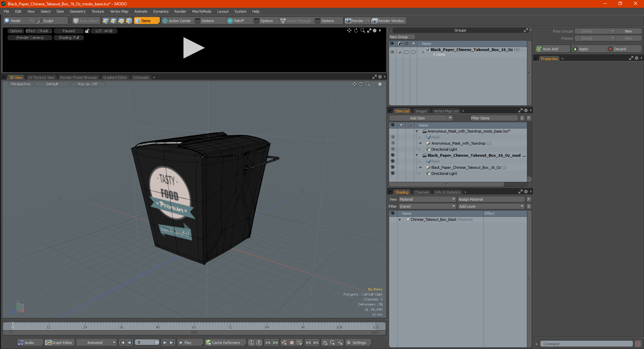Toggle visibility of Anonymous_Mask_with_Teardrop item

[392, 143]
